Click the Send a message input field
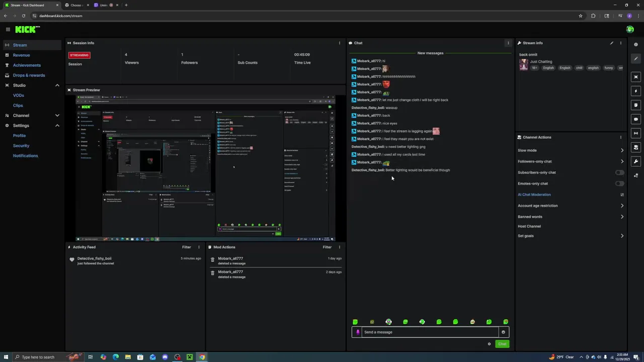This screenshot has height=362, width=644. click(x=430, y=332)
